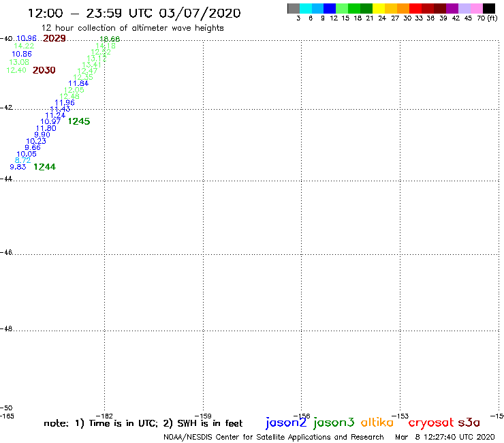
Task: Click the 10.96 wave height value
Action: 27,38
